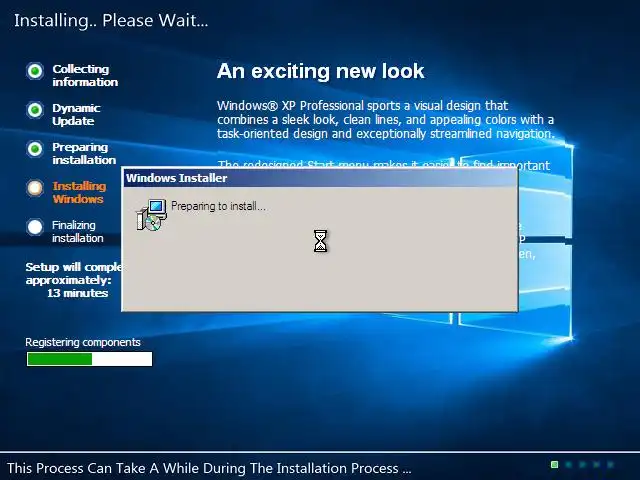Screen dimensions: 640x480
Task: Click the 'Preparing to install...' text
Action: (218, 206)
